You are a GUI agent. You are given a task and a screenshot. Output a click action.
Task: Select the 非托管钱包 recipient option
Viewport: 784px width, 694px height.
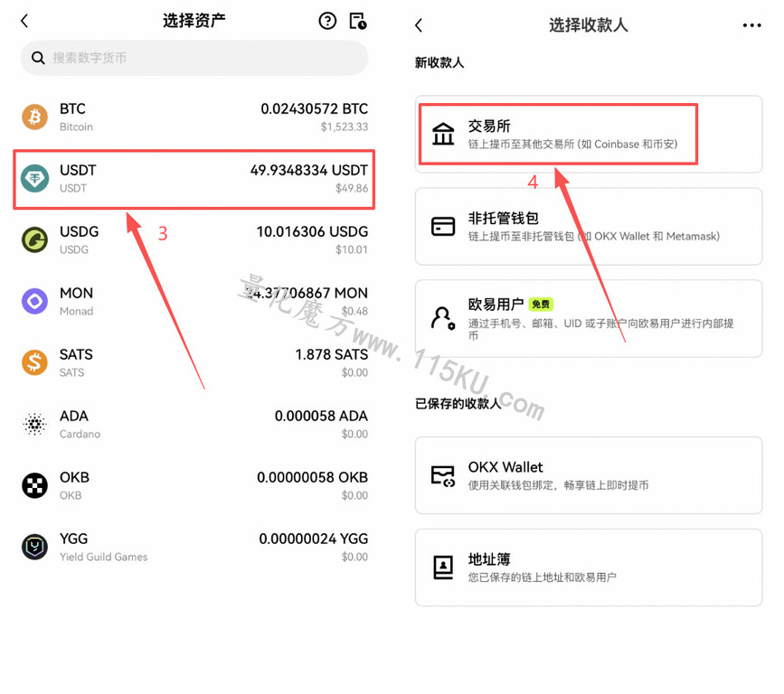[x=589, y=226]
